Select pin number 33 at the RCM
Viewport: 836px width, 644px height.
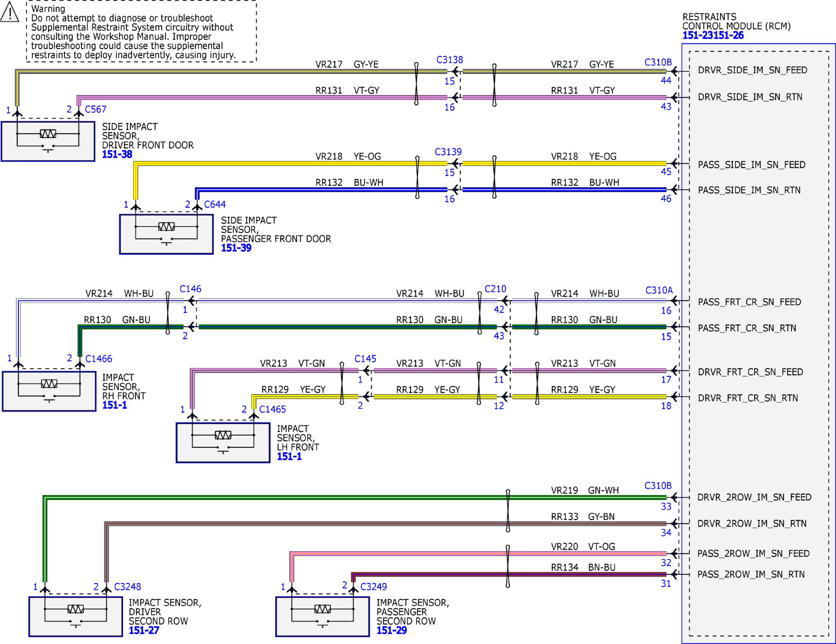point(666,507)
